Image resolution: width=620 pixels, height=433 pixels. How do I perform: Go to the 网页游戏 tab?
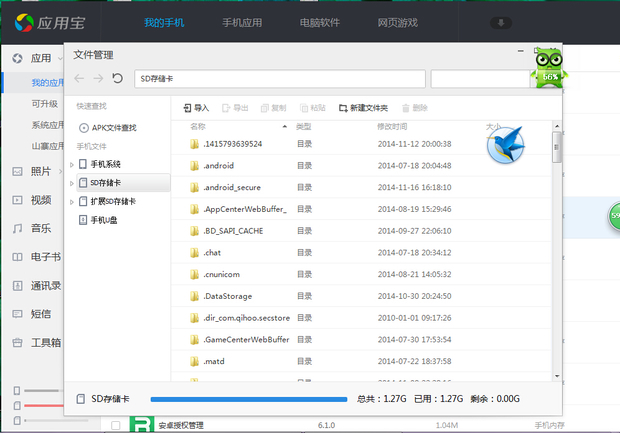click(x=397, y=23)
